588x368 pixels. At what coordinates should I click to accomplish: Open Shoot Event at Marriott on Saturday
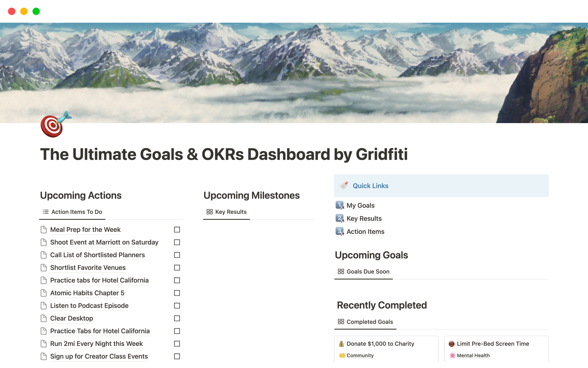click(x=104, y=242)
